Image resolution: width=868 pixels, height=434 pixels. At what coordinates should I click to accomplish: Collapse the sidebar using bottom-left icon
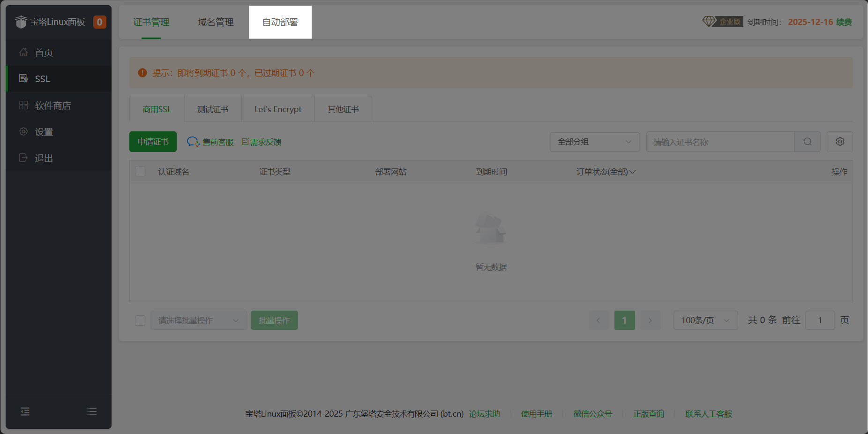pos(25,411)
